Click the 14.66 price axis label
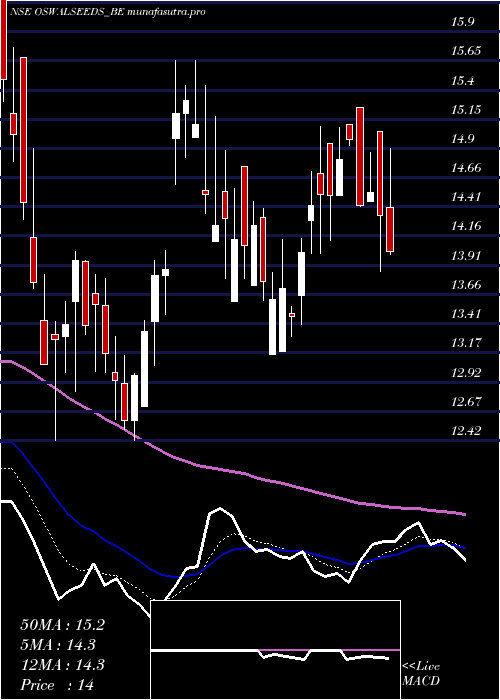Viewport: 500px width, 700px height. (x=466, y=168)
